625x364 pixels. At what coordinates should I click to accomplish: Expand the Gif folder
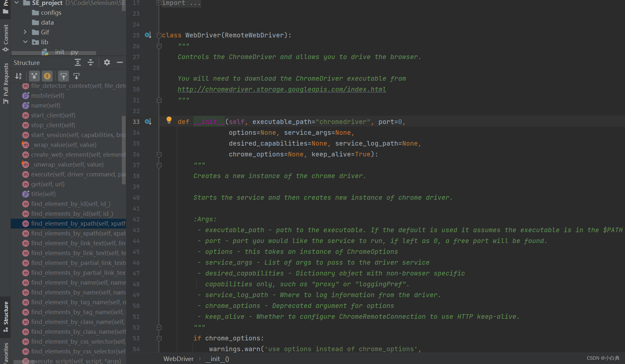25,32
